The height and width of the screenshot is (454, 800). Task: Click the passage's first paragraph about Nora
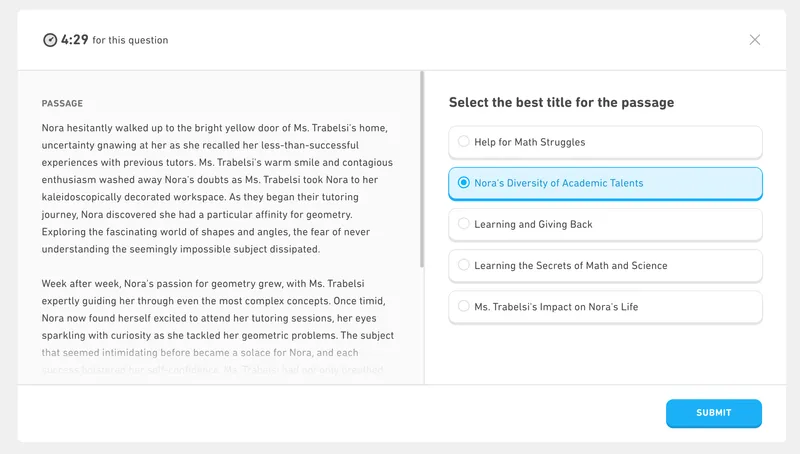click(217, 188)
